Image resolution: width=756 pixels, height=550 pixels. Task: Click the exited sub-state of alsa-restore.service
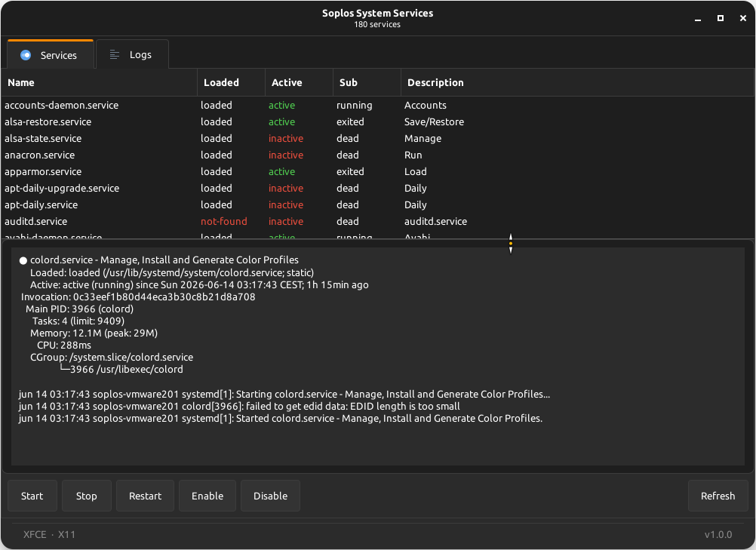(350, 121)
